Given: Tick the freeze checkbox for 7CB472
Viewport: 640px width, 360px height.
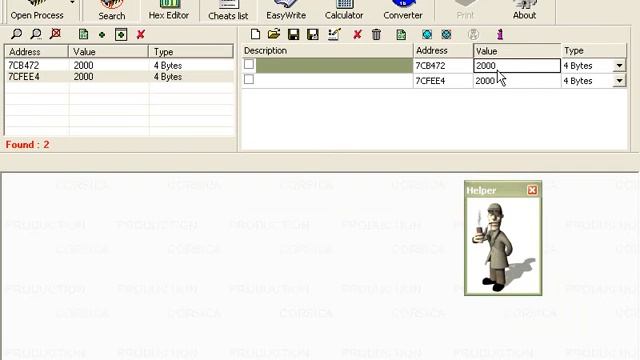Looking at the screenshot, I should [x=249, y=64].
